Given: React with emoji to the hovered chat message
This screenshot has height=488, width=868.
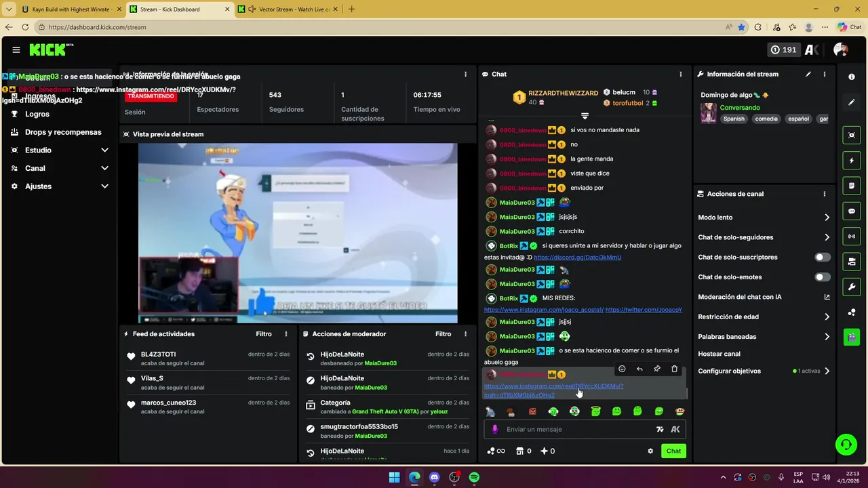Looking at the screenshot, I should [x=622, y=369].
